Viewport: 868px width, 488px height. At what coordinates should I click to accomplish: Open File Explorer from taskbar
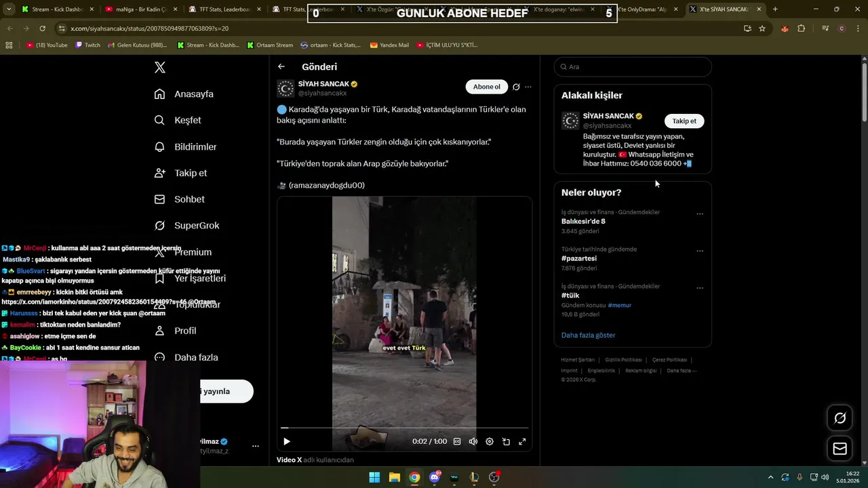tap(395, 477)
